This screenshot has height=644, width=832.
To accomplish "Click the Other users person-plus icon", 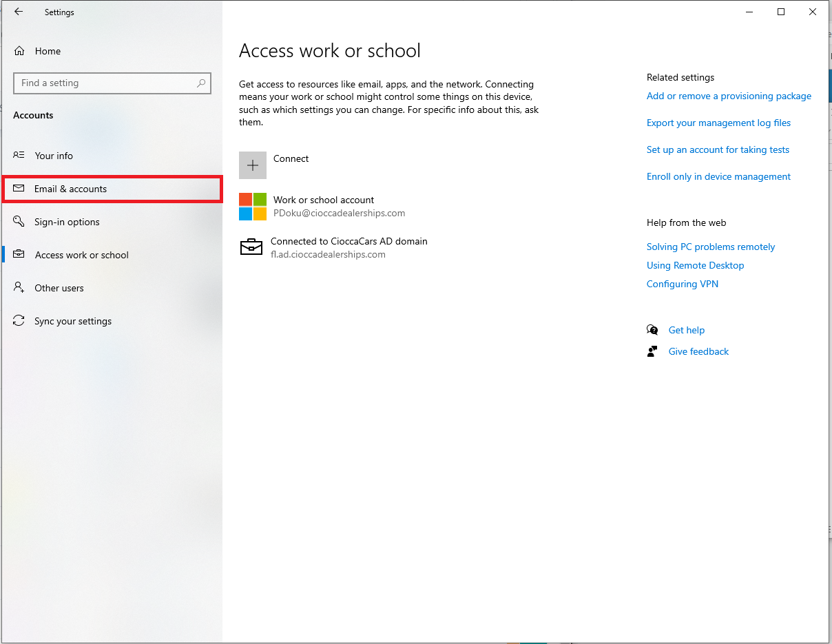I will 19,287.
